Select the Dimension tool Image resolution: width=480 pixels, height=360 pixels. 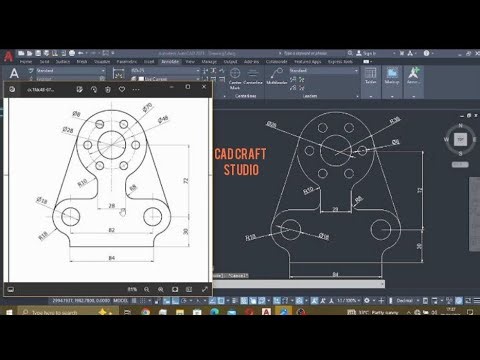(x=118, y=73)
